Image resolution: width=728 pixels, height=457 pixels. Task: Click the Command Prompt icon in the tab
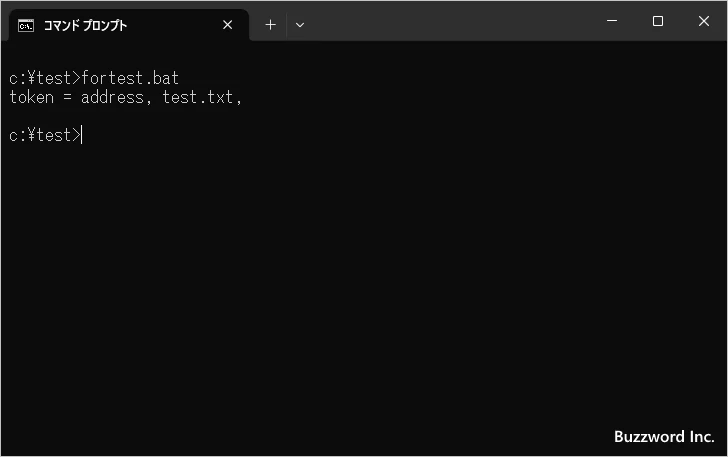pyautogui.click(x=26, y=25)
